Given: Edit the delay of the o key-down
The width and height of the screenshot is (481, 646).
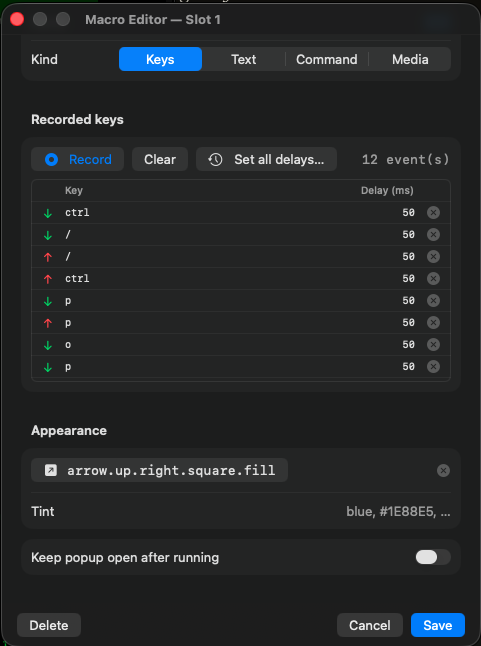Looking at the screenshot, I should [x=409, y=344].
